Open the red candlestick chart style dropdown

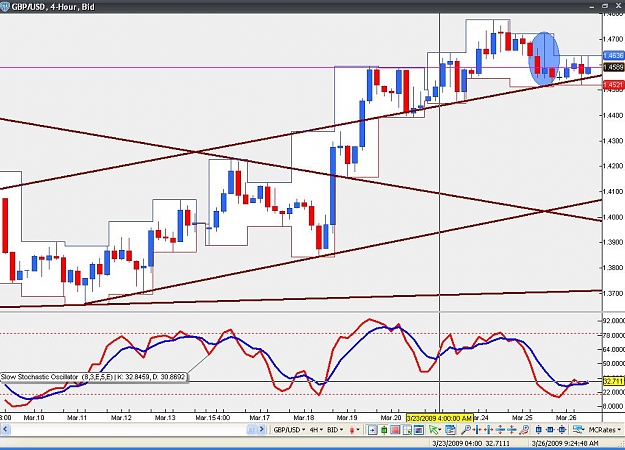[354, 430]
